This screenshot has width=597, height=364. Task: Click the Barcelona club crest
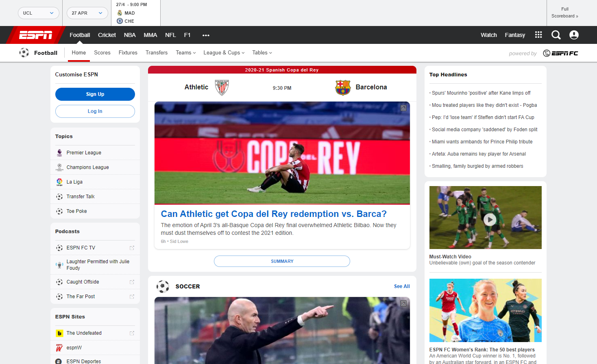(343, 87)
